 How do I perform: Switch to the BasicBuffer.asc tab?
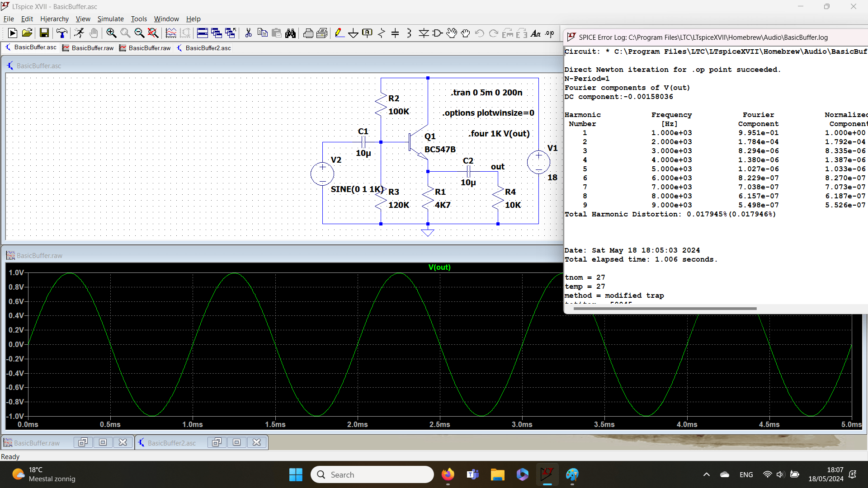pos(31,47)
